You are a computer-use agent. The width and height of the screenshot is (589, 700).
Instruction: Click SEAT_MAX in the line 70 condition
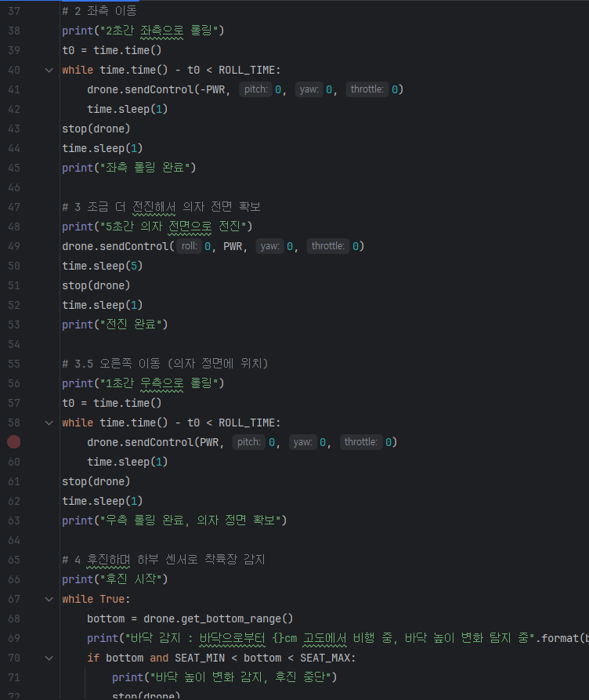327,658
